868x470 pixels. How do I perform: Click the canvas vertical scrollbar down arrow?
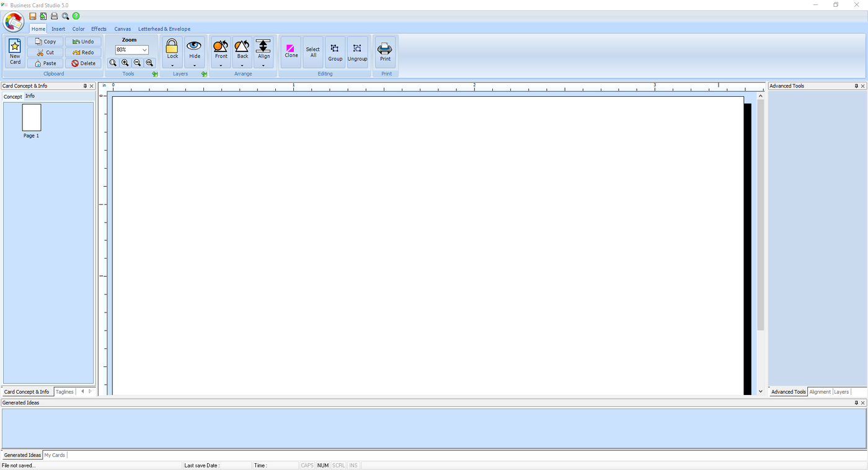click(761, 391)
